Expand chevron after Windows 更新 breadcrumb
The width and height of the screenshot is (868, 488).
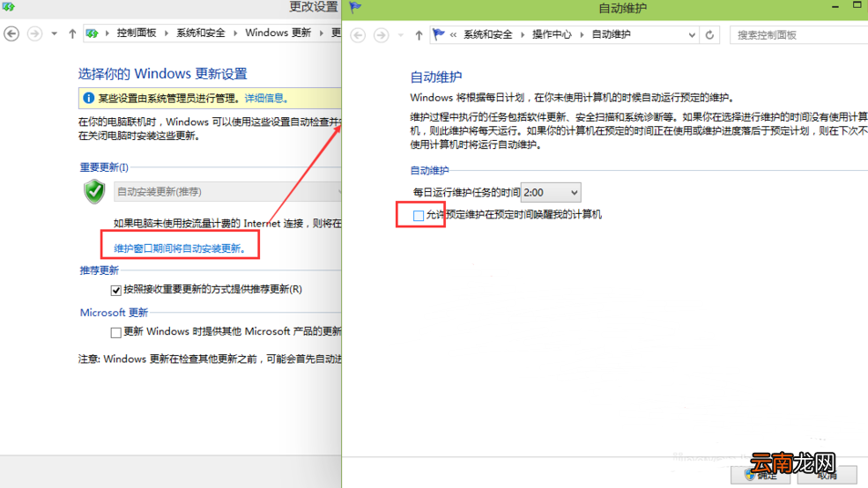click(321, 33)
